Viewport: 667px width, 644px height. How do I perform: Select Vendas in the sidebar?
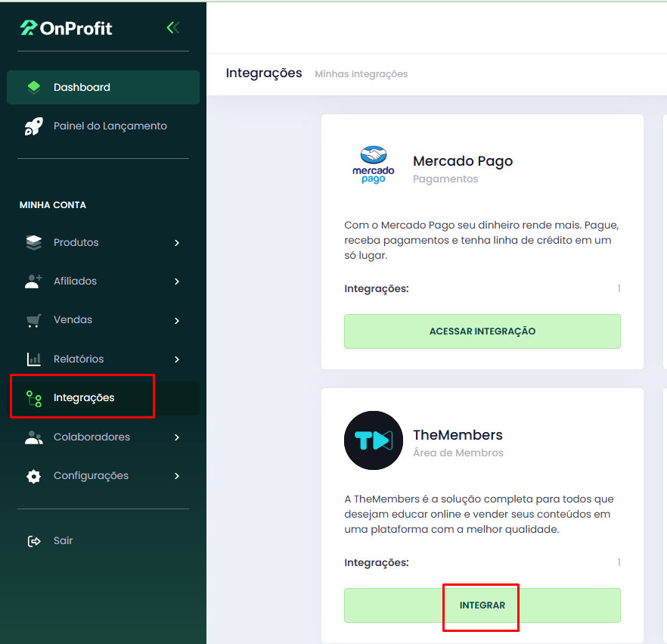click(103, 319)
